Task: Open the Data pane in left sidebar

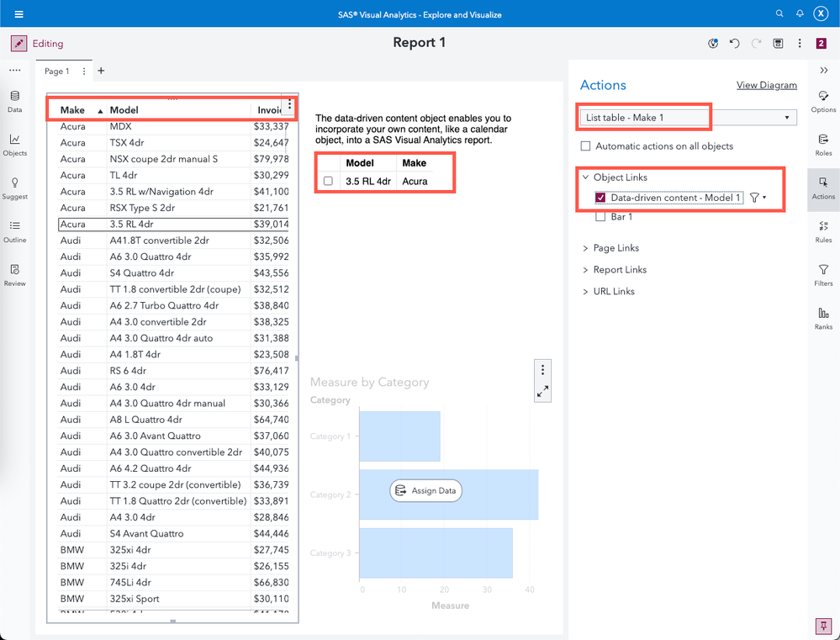Action: 14,102
